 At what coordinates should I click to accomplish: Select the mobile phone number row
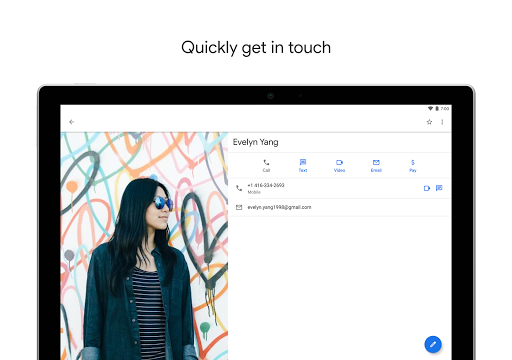click(x=340, y=188)
